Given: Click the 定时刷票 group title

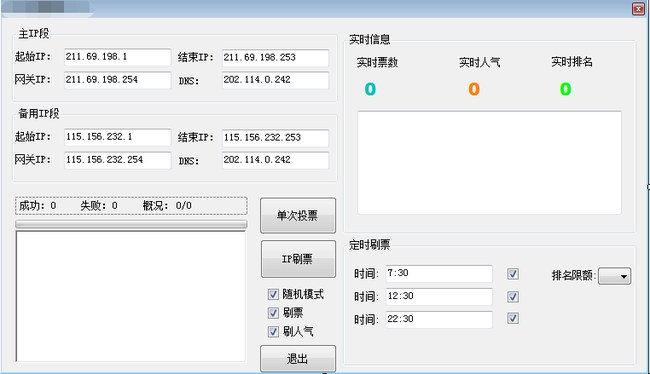Looking at the screenshot, I should tap(369, 245).
